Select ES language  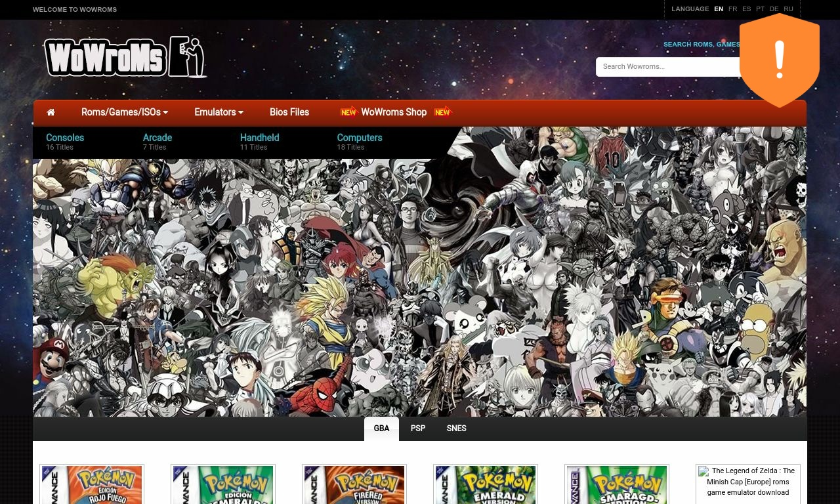pyautogui.click(x=747, y=9)
